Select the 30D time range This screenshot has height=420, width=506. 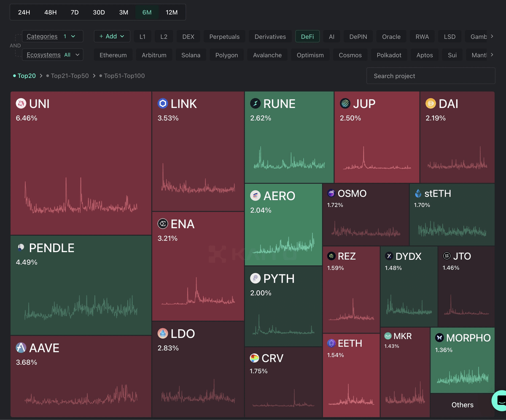click(99, 12)
